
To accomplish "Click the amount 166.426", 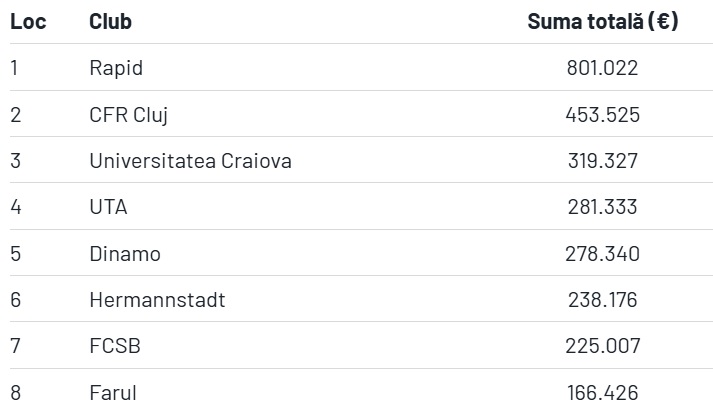I will point(603,393).
